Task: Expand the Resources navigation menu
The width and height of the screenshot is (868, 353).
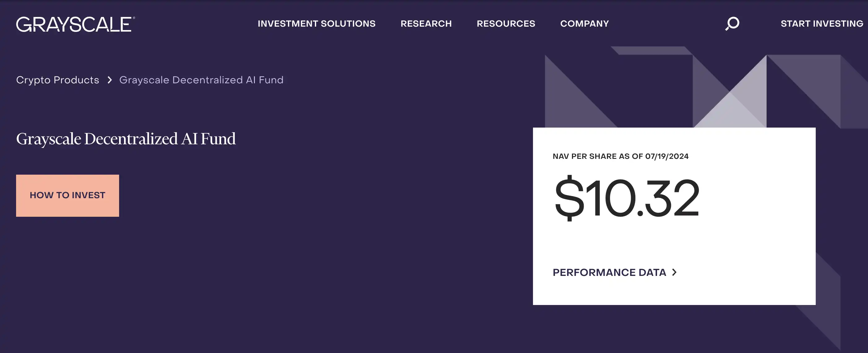Action: click(x=506, y=24)
